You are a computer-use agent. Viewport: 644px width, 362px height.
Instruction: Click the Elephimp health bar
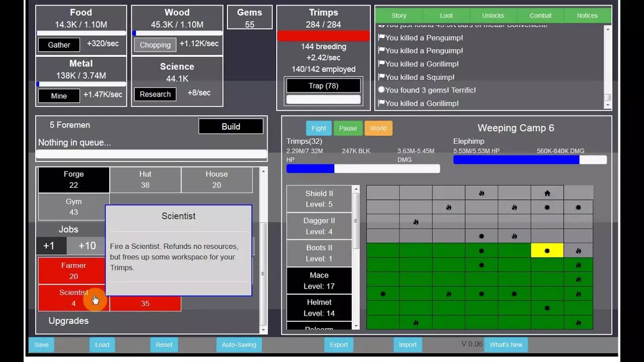point(530,160)
